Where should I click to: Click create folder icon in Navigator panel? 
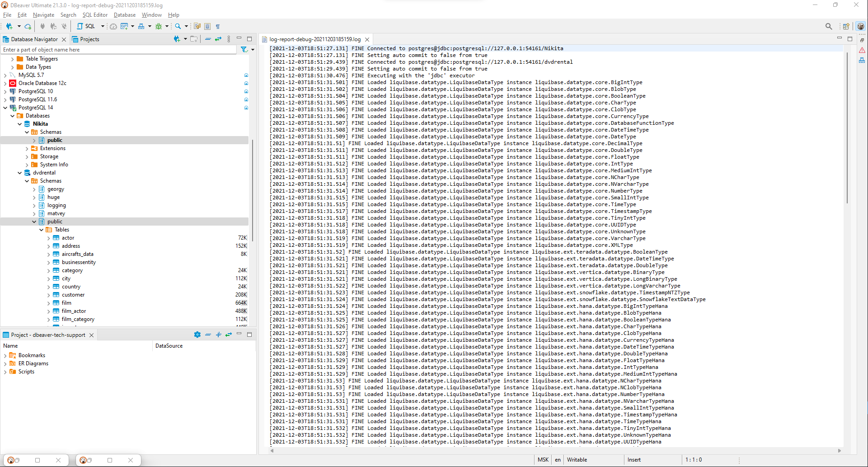(194, 39)
